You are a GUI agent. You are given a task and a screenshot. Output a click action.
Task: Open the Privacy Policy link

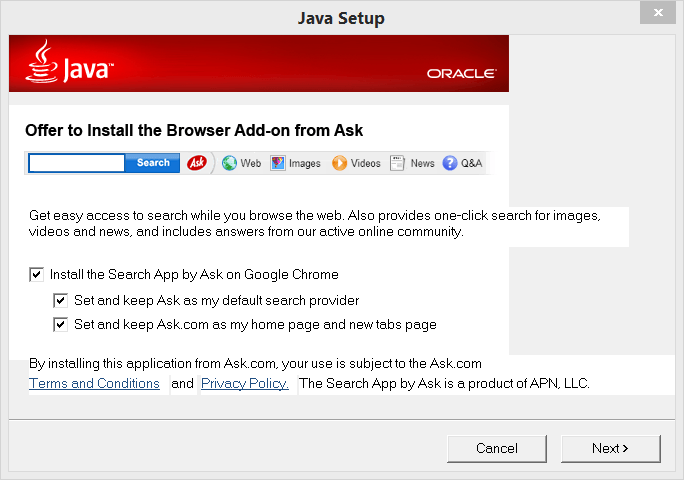pyautogui.click(x=245, y=384)
